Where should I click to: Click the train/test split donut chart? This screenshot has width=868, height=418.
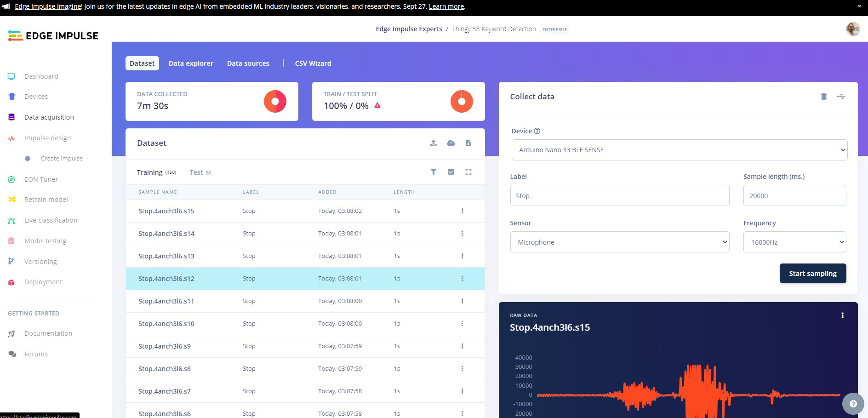point(462,102)
